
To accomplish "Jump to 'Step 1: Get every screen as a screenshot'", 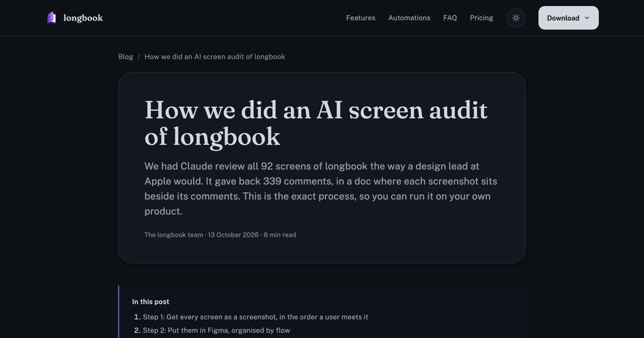I will (x=255, y=317).
